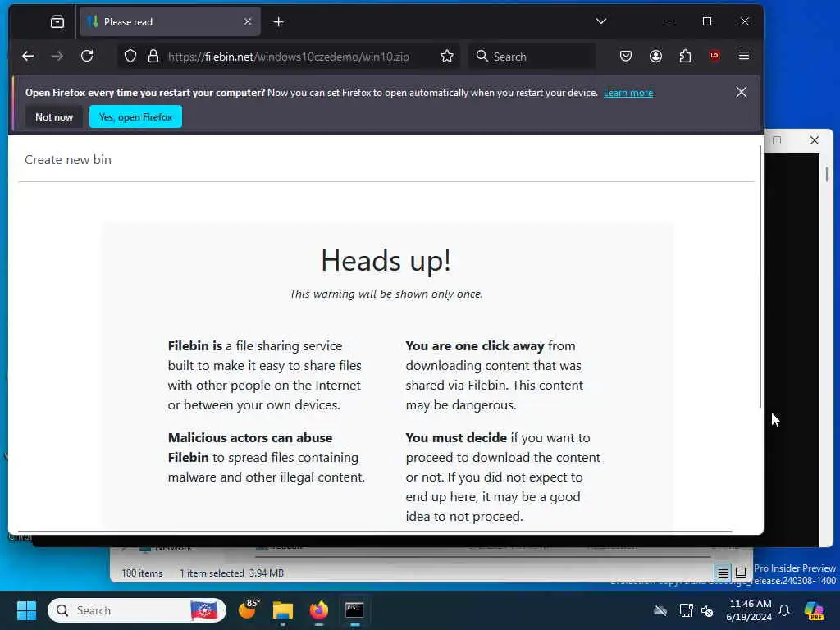
Task: Open the clock showing 11:46 AM
Action: coord(749,610)
